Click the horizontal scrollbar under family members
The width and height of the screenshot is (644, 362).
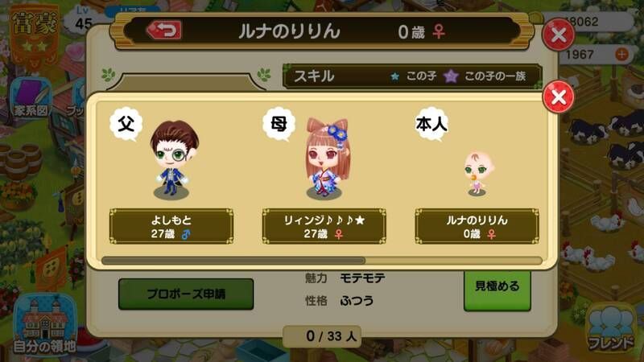click(x=322, y=260)
